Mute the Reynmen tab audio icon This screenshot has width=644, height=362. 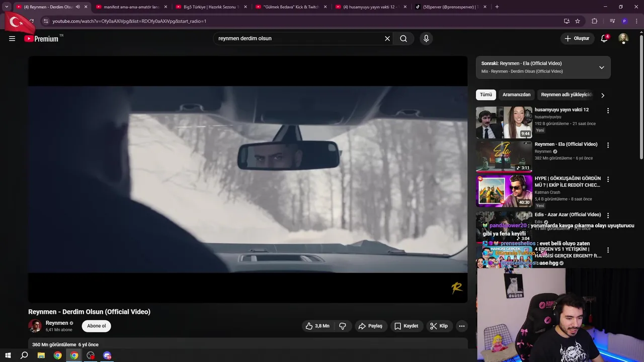77,7
